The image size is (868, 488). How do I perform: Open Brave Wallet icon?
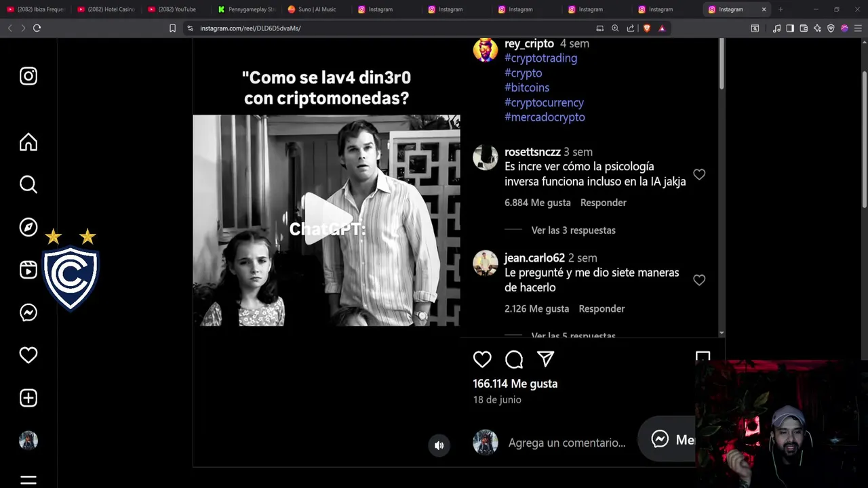[x=804, y=28]
